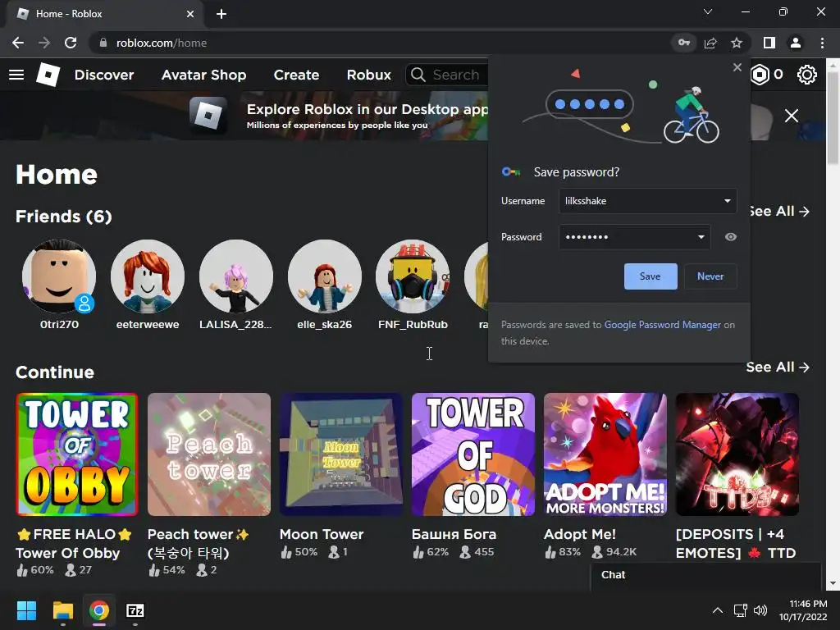This screenshot has height=630, width=840.
Task: Open friend 0tri270's avatar
Action: pyautogui.click(x=59, y=276)
